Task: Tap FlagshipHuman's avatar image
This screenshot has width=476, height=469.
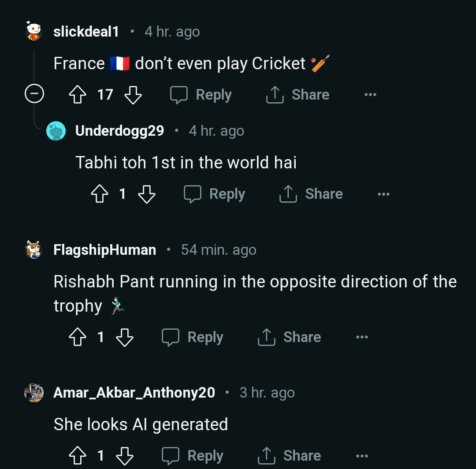Action: point(34,249)
